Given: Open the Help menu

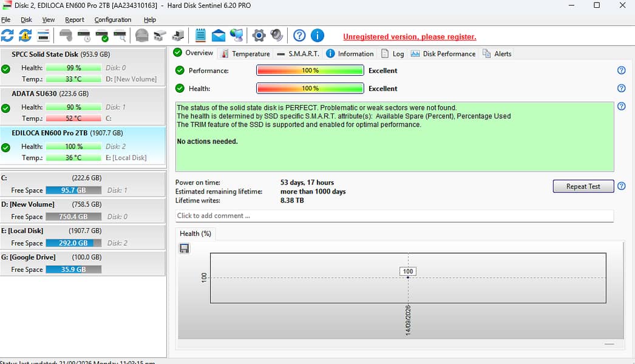Looking at the screenshot, I should [x=149, y=19].
